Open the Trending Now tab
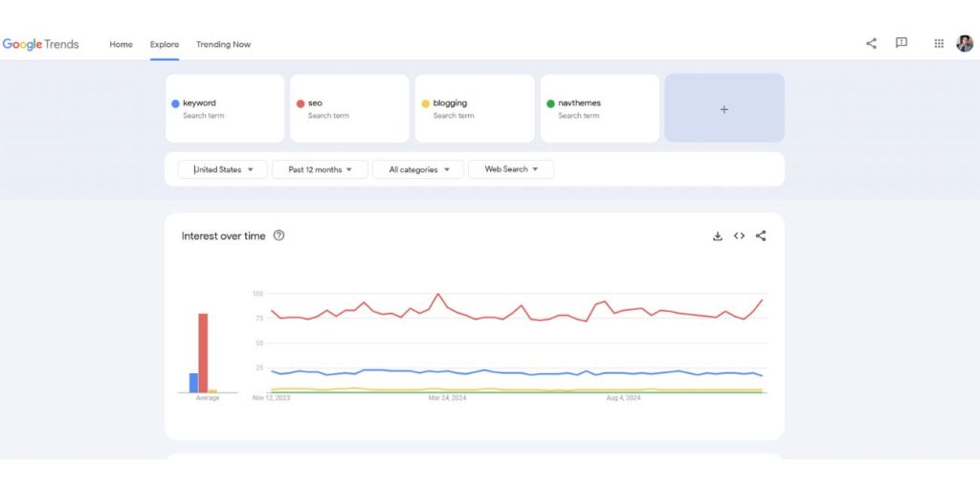The image size is (980, 490). (x=223, y=44)
